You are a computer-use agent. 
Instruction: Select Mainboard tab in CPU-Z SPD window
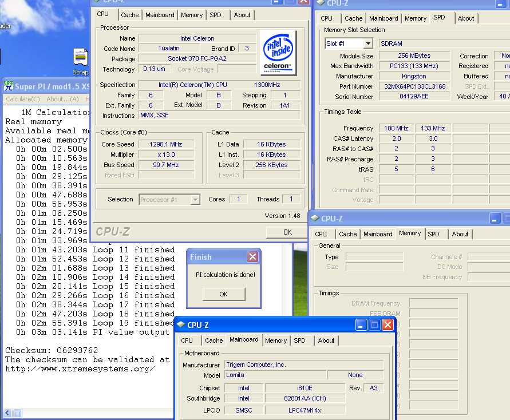click(384, 18)
